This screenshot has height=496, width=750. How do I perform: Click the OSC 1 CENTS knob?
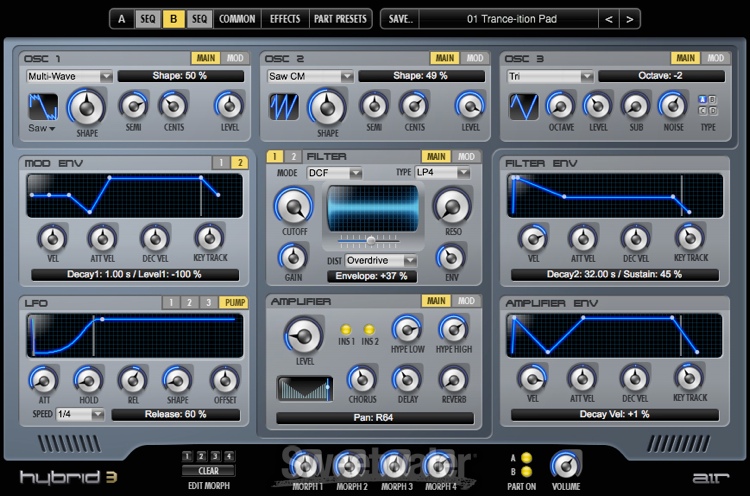point(174,106)
